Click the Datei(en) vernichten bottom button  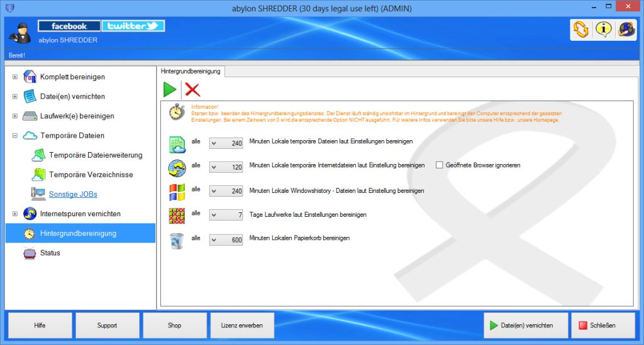526,326
